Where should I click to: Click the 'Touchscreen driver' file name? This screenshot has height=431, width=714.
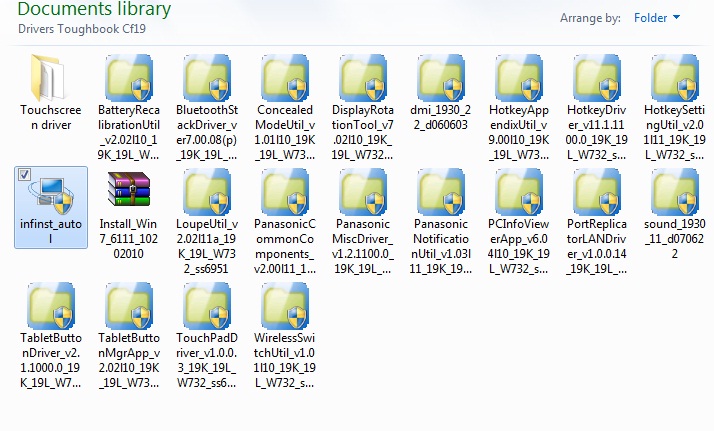click(51, 117)
